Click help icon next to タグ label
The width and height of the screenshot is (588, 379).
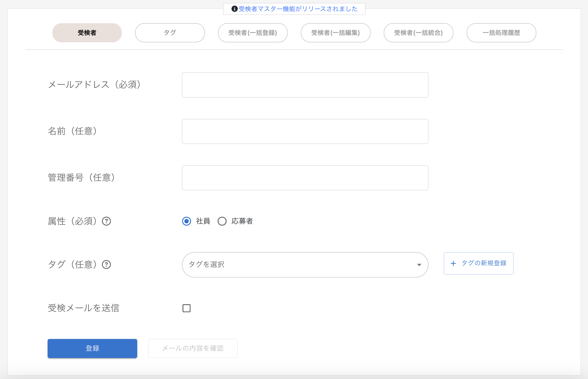pyautogui.click(x=106, y=265)
